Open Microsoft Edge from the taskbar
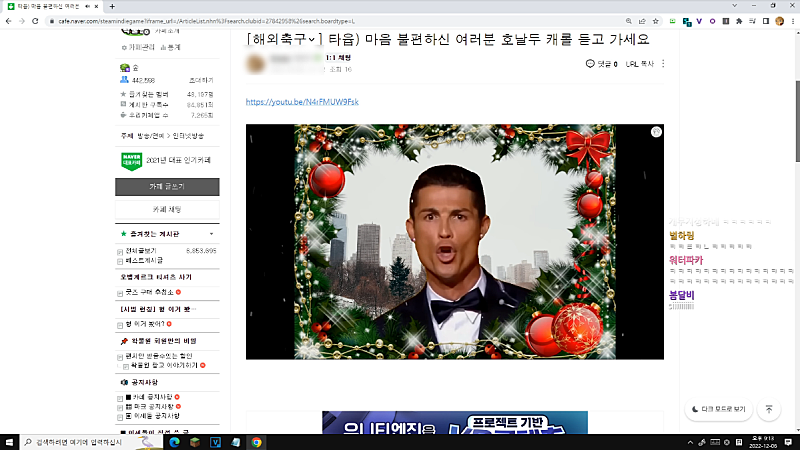Image resolution: width=800 pixels, height=450 pixels. pos(174,442)
